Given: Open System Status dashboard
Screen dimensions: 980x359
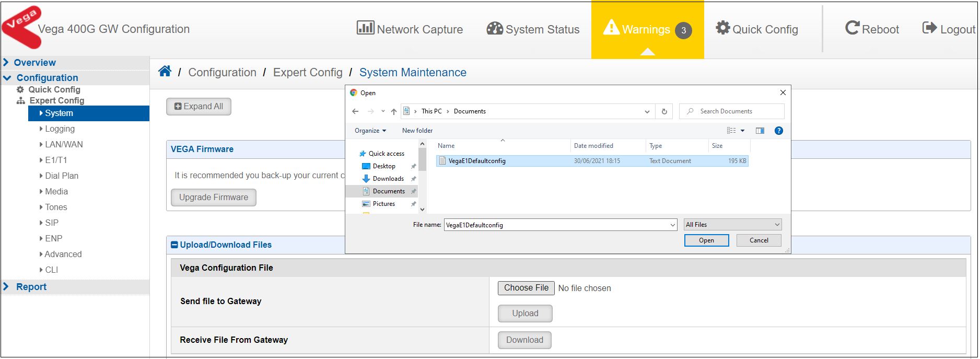Looking at the screenshot, I should 533,29.
